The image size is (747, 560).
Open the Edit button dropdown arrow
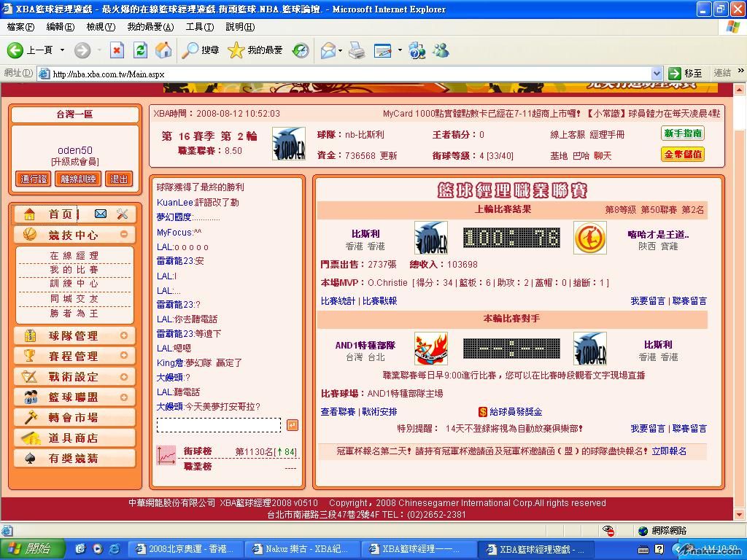tap(399, 50)
